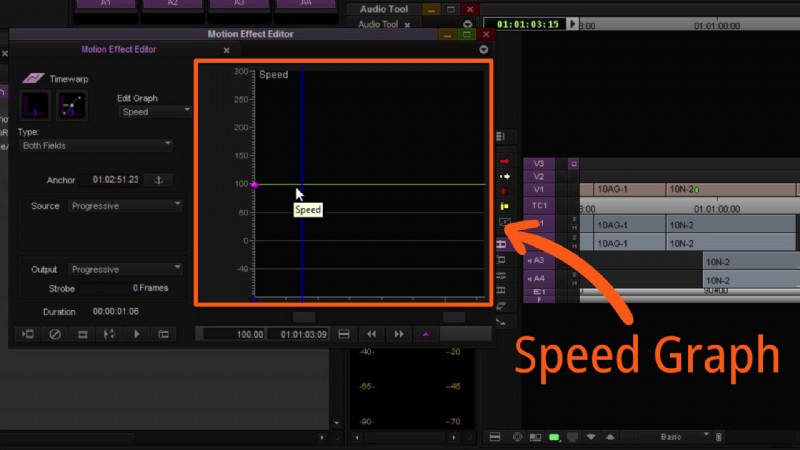Expand the Type Both Fields dropdown
Image resolution: width=800 pixels, height=450 pixels.
(96, 145)
